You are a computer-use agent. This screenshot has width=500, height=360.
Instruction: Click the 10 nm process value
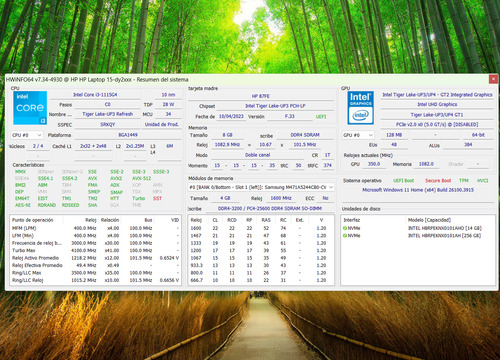[168, 95]
